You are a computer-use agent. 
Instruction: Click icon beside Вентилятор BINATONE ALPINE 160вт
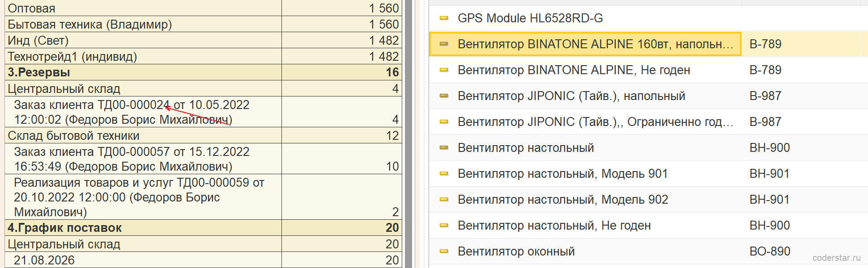444,44
